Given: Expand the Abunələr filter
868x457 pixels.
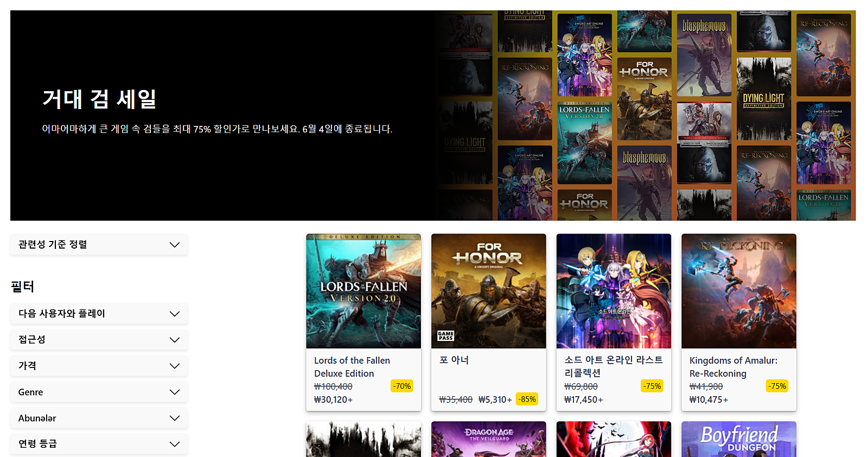Looking at the screenshot, I should tap(99, 418).
